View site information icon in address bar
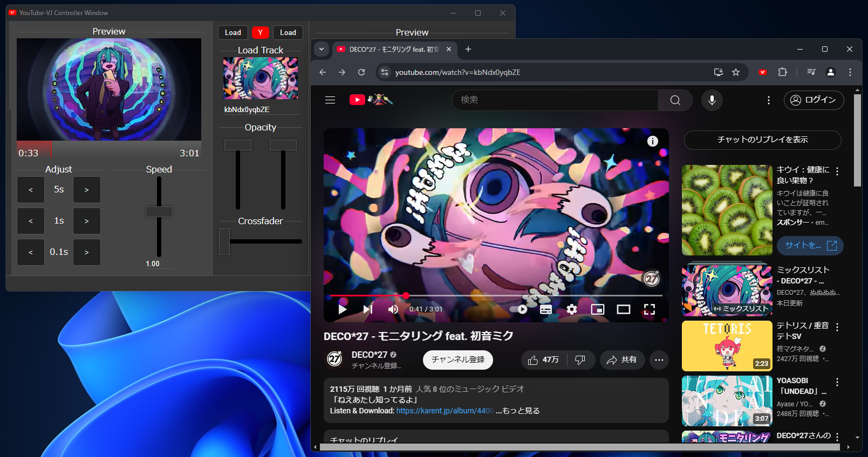Image resolution: width=868 pixels, height=457 pixels. point(385,72)
